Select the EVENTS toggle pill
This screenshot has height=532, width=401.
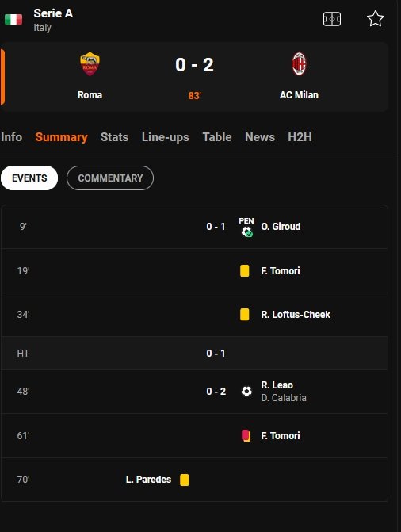pos(29,178)
